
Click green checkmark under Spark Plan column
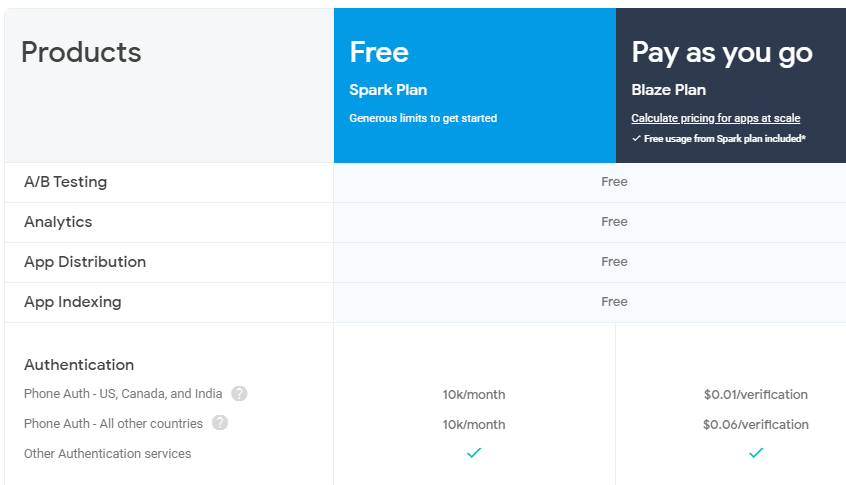click(x=474, y=453)
